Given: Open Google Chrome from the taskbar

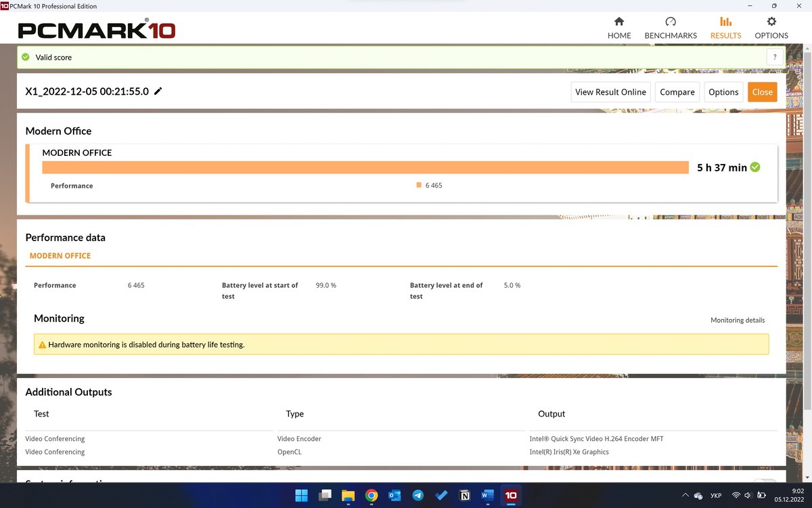Looking at the screenshot, I should (x=371, y=495).
